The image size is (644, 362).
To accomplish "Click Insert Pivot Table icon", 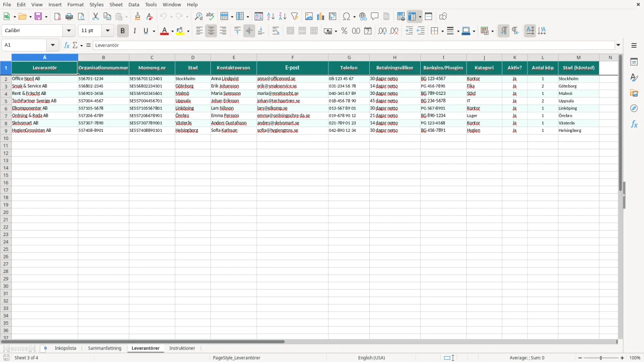I will click(x=332, y=17).
